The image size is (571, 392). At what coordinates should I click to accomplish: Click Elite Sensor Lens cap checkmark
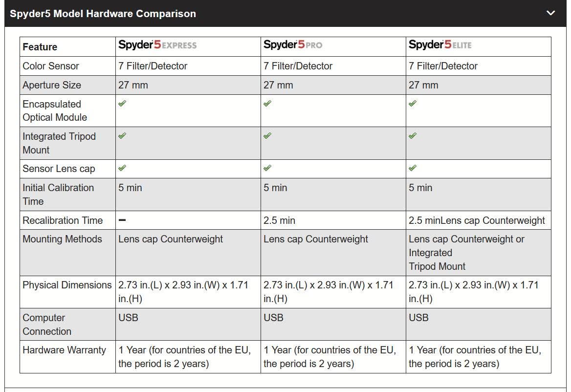coord(413,168)
